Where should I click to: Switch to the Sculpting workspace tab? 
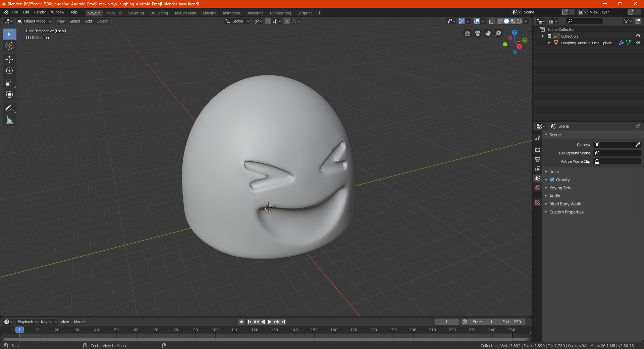point(136,13)
